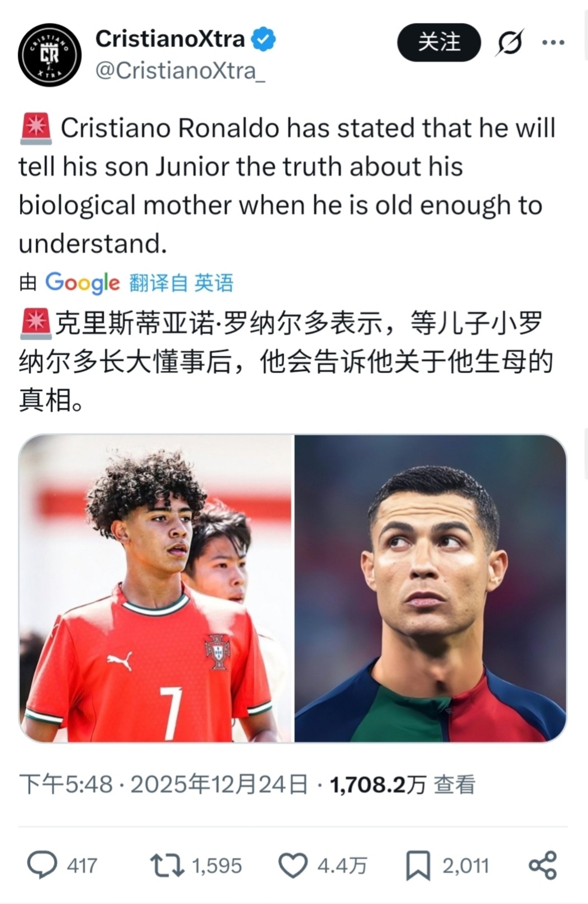The image size is (588, 904).
Task: Click the reply speech bubble icon
Action: (x=42, y=865)
